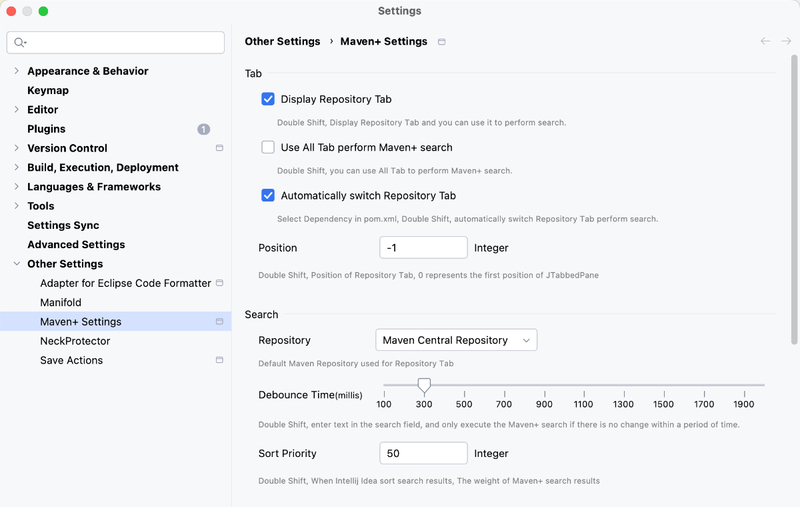Click the forward arrow navigation icon

pos(786,41)
